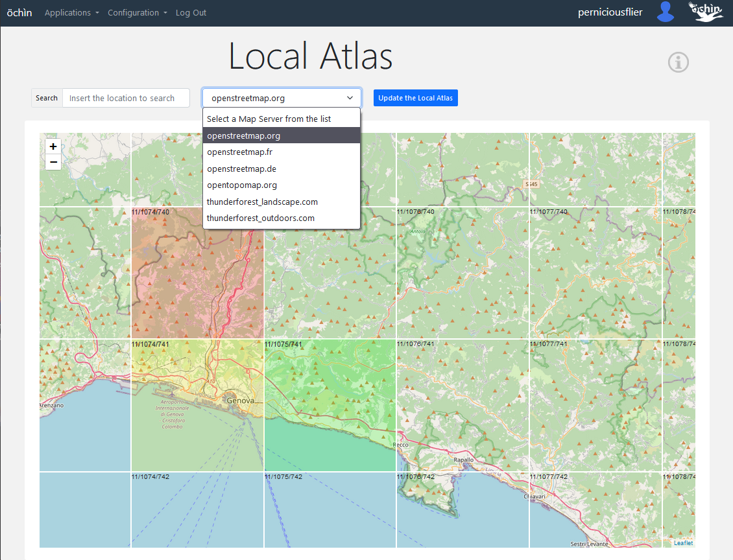This screenshot has height=560, width=733.
Task: Click the öchìn bird logo
Action: (706, 12)
